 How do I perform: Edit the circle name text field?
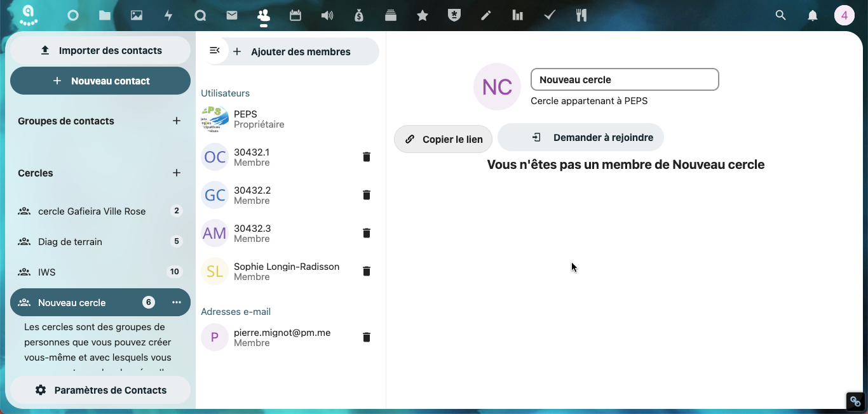coord(625,79)
